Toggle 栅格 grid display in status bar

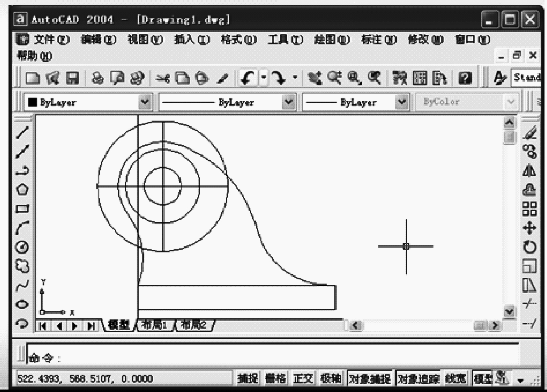[x=275, y=378]
